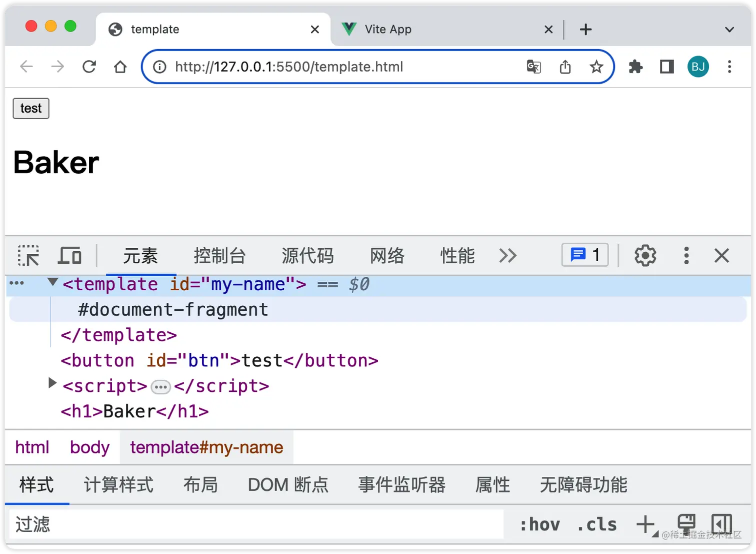Viewport: 756px width, 554px height.
Task: Open the 源代码 DevTools tab
Action: [x=307, y=256]
